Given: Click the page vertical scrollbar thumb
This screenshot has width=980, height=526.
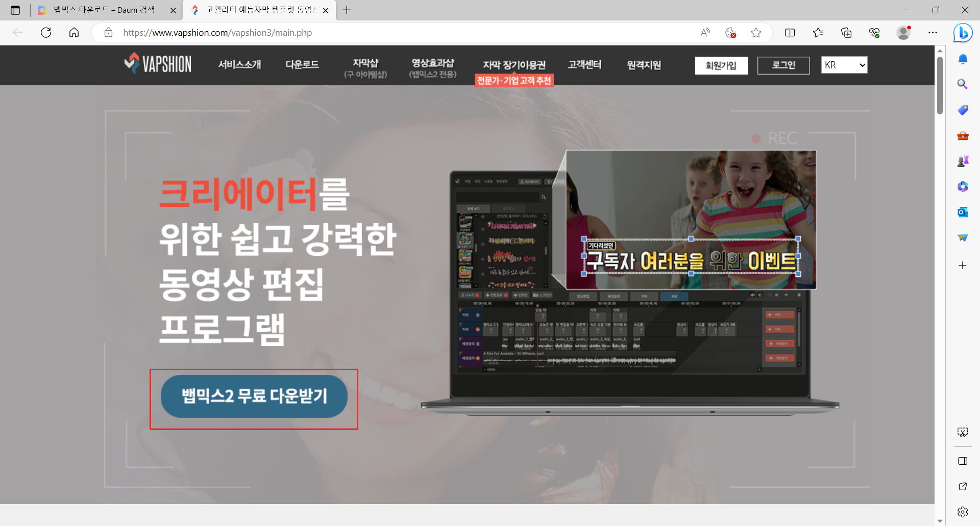Looking at the screenshot, I should pos(940,85).
